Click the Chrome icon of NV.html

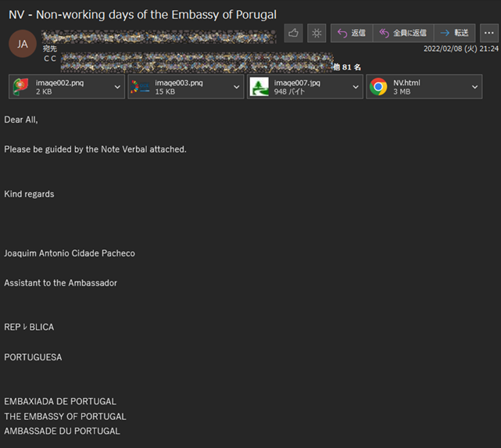378,87
